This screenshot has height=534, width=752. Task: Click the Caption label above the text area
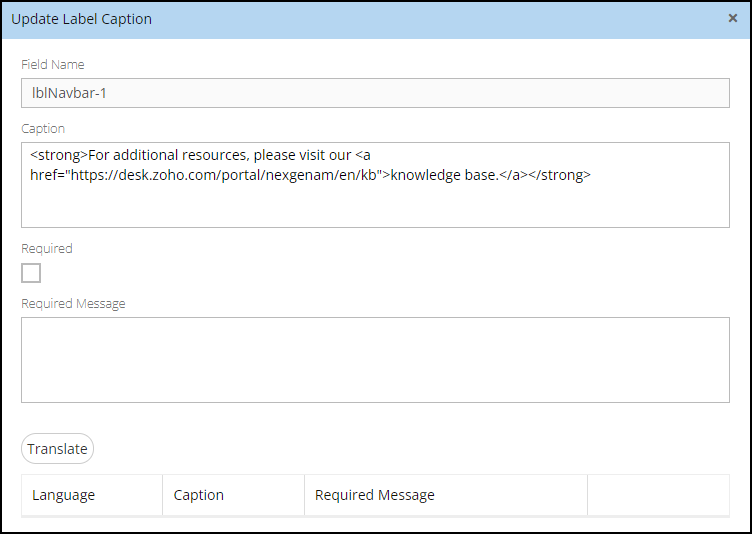(43, 129)
